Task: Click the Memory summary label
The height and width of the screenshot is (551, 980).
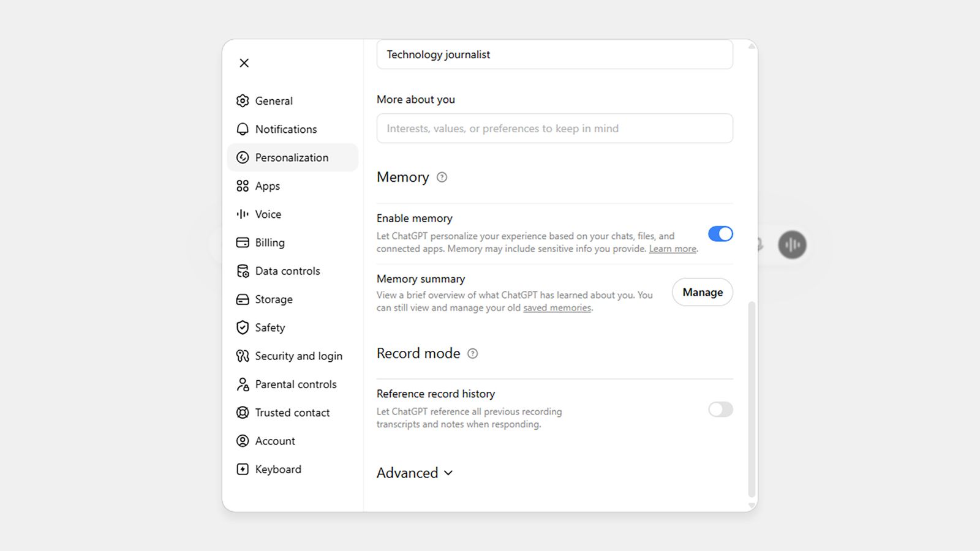Action: click(x=421, y=279)
